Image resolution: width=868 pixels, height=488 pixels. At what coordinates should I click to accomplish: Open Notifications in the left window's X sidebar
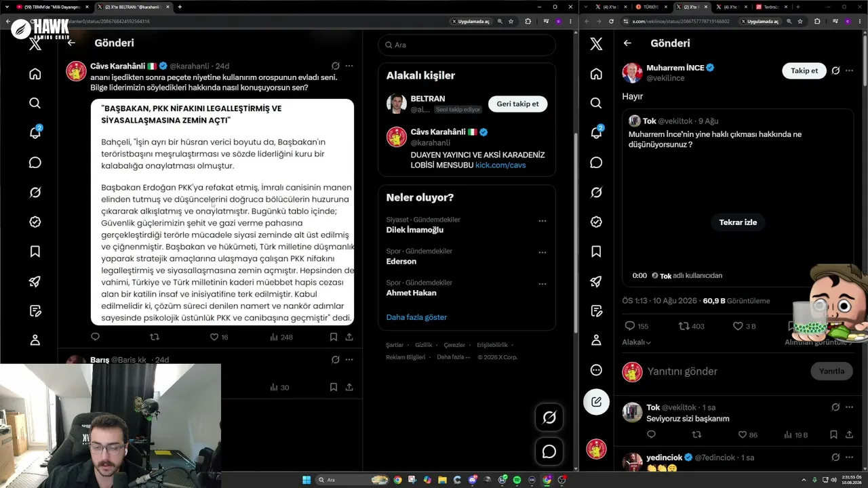click(x=35, y=133)
